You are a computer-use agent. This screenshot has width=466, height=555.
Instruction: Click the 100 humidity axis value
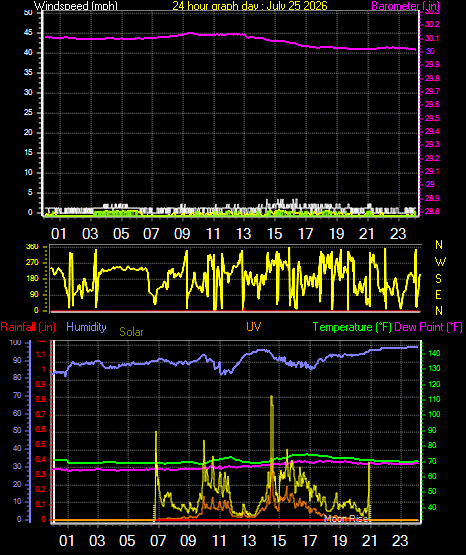16,343
